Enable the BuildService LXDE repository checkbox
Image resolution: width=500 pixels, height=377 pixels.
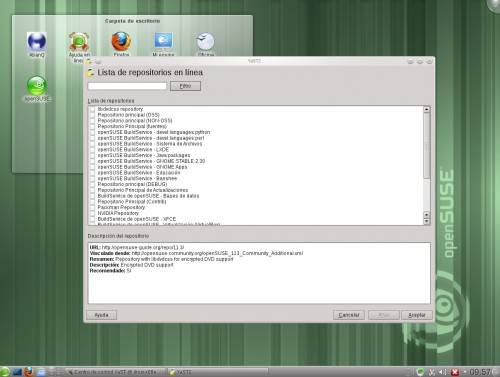[x=92, y=149]
